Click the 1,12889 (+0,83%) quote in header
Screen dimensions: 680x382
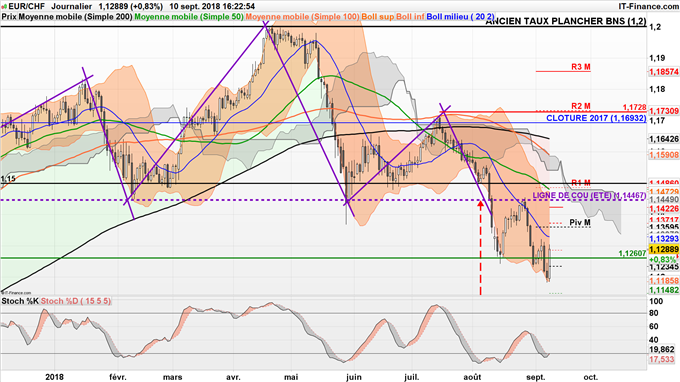point(131,7)
